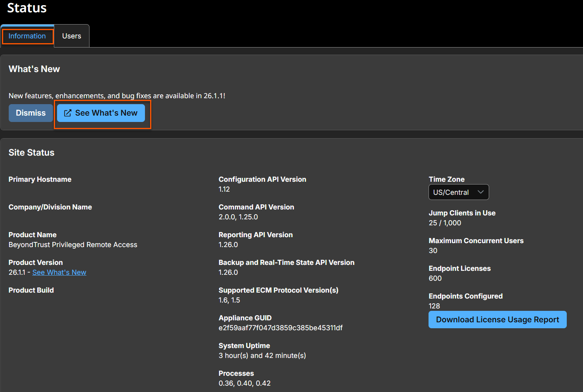583x392 pixels.
Task: Click the ECM Protocol value 1.6, 1.5
Action: pos(229,300)
